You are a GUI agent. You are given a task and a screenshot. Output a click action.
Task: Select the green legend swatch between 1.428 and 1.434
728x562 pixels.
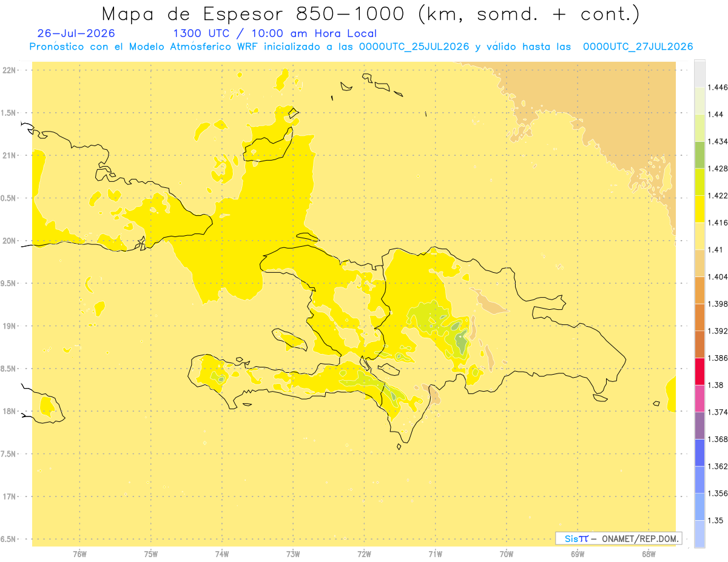tap(699, 155)
